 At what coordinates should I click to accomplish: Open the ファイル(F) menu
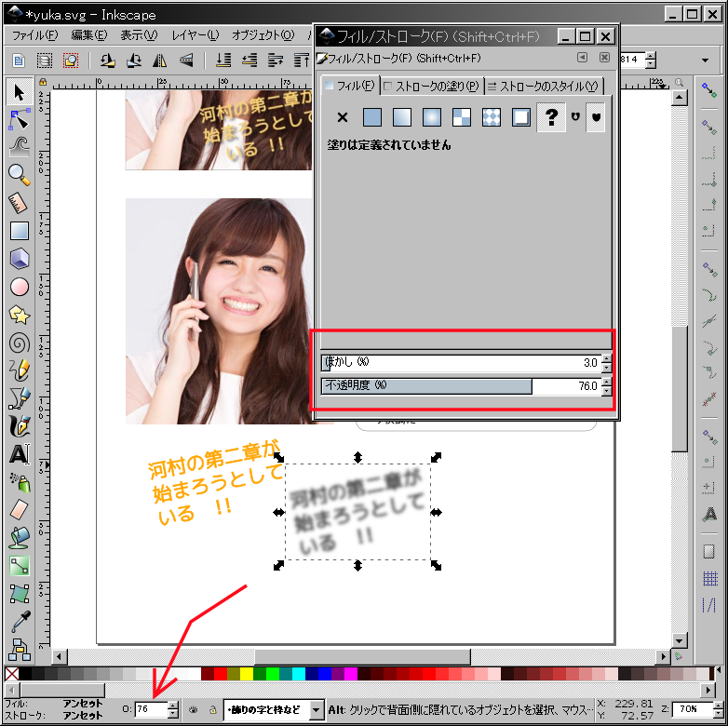[34, 35]
